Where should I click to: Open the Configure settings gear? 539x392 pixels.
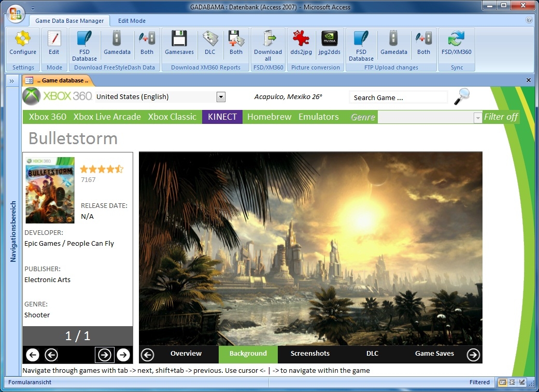pyautogui.click(x=23, y=43)
